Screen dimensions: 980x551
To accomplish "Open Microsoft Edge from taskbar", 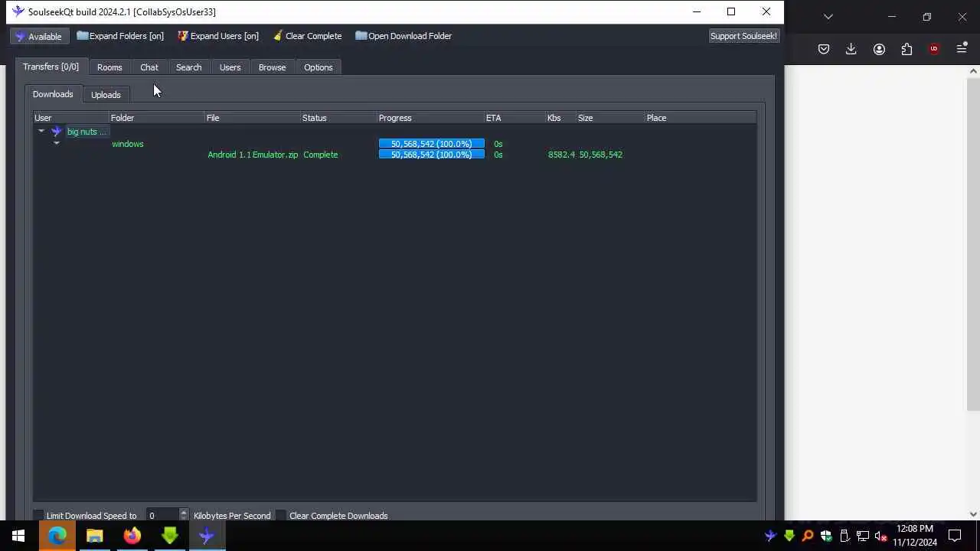I will 57,536.
